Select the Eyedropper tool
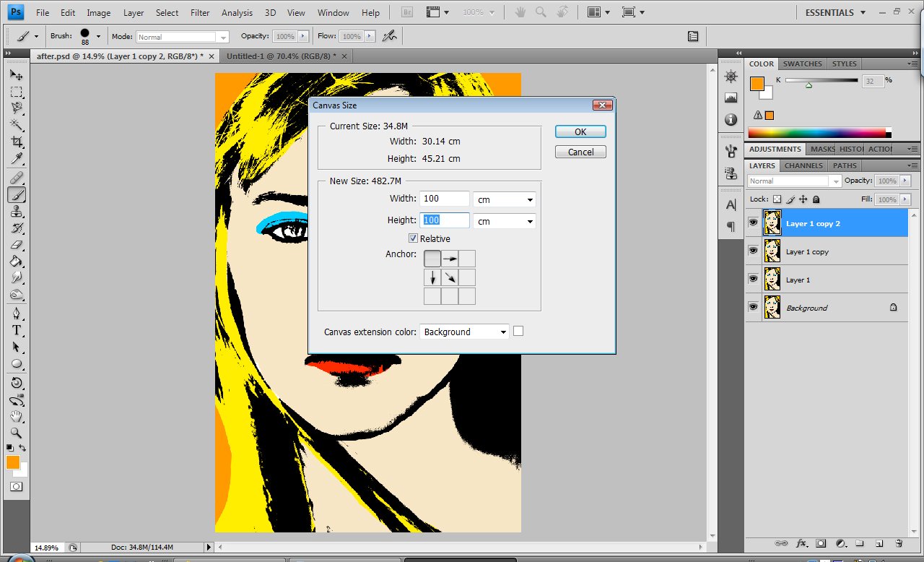Screen dimensions: 924x562 point(16,158)
